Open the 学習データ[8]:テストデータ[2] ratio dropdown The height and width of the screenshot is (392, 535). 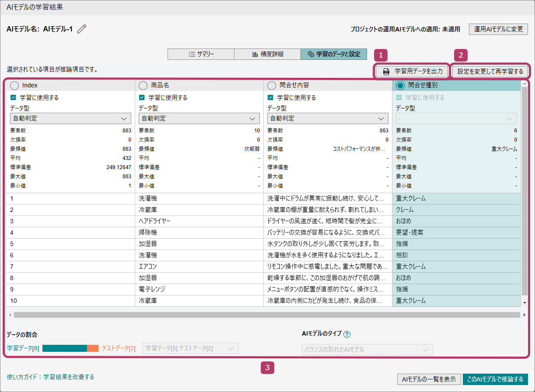(x=191, y=348)
